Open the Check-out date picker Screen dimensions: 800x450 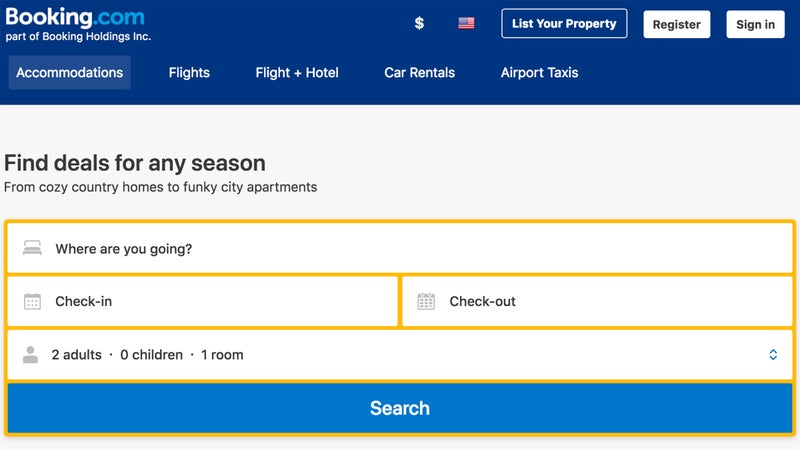point(597,301)
